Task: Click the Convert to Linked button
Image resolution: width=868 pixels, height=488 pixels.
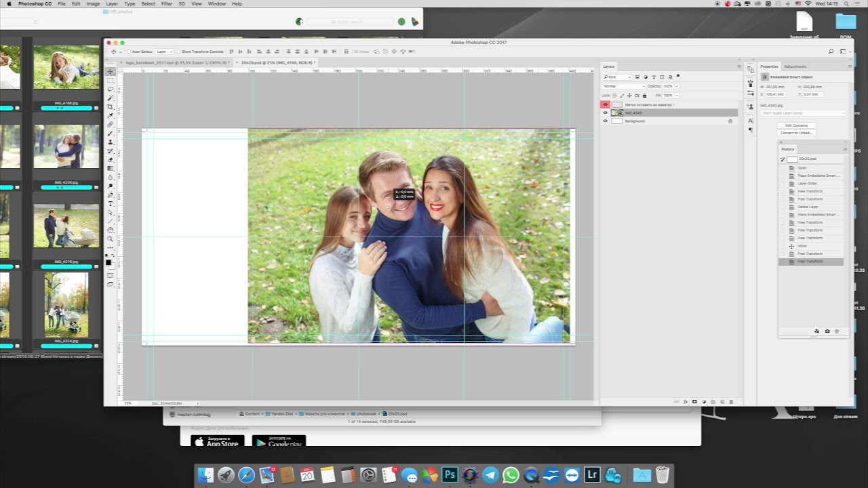Action: pyautogui.click(x=796, y=133)
